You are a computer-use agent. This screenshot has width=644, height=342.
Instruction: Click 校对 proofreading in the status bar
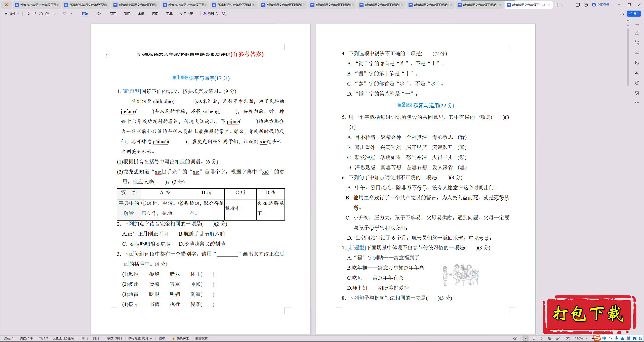(162, 338)
